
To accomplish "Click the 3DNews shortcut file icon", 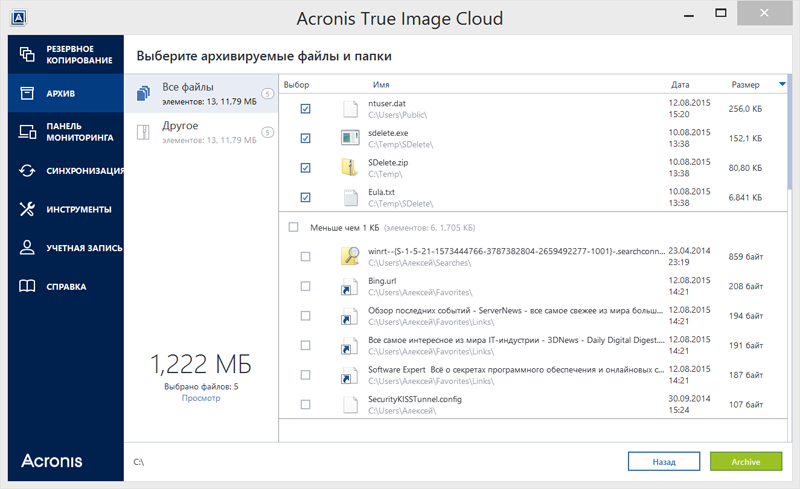I will pos(349,346).
